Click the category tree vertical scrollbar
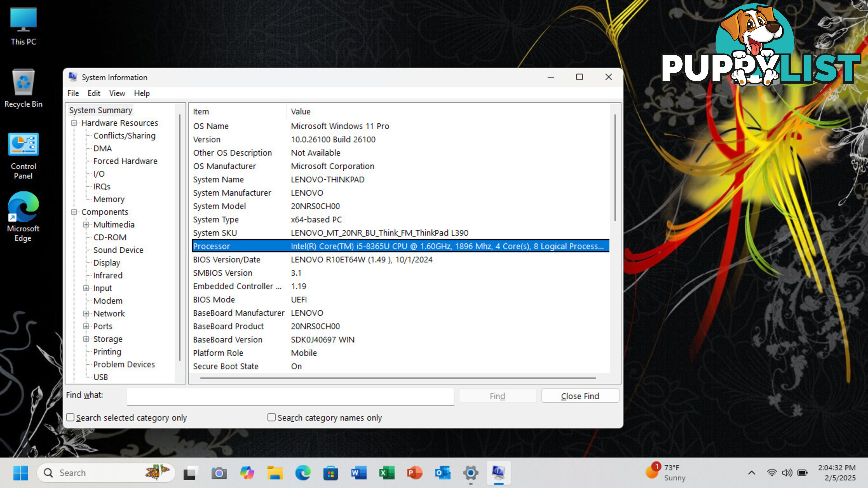 [180, 238]
